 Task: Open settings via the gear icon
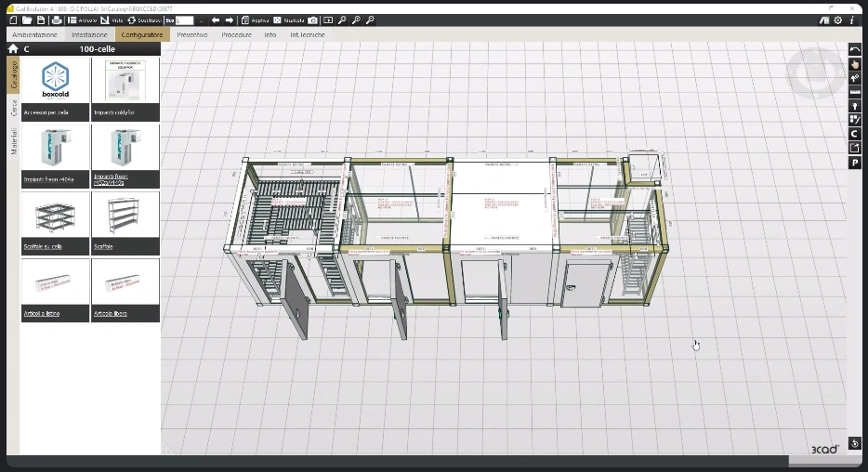(x=838, y=20)
